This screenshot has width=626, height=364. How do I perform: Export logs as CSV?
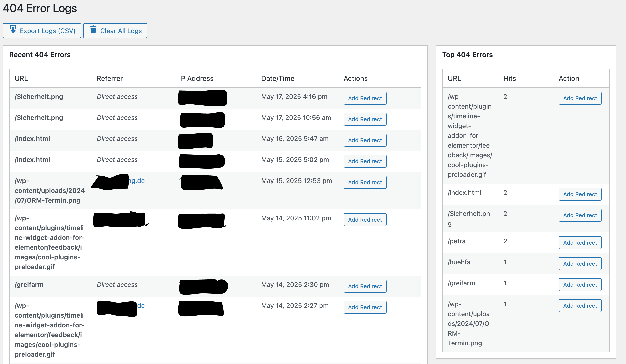[x=42, y=31]
